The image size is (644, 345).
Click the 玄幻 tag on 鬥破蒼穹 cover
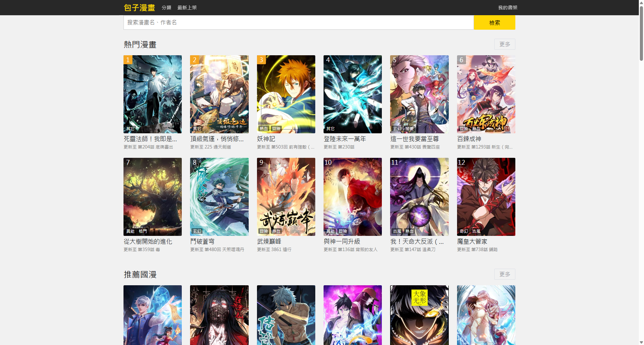[197, 231]
